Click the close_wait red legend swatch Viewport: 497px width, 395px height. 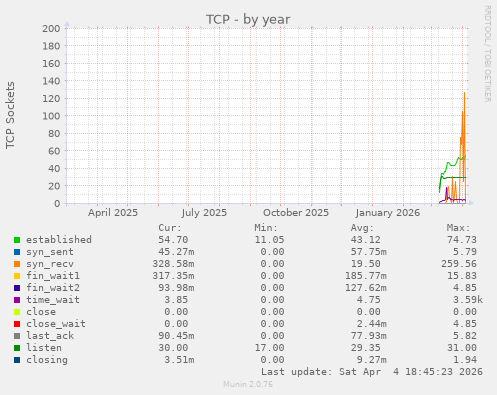tap(17, 324)
